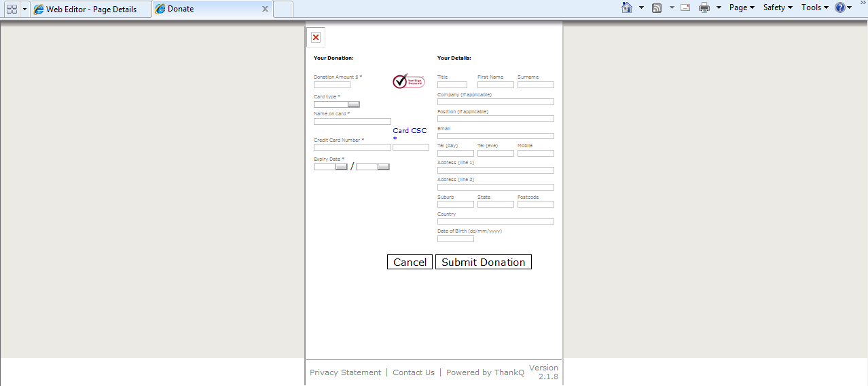The image size is (868, 386).
Task: Open the Tools menu
Action: click(814, 8)
